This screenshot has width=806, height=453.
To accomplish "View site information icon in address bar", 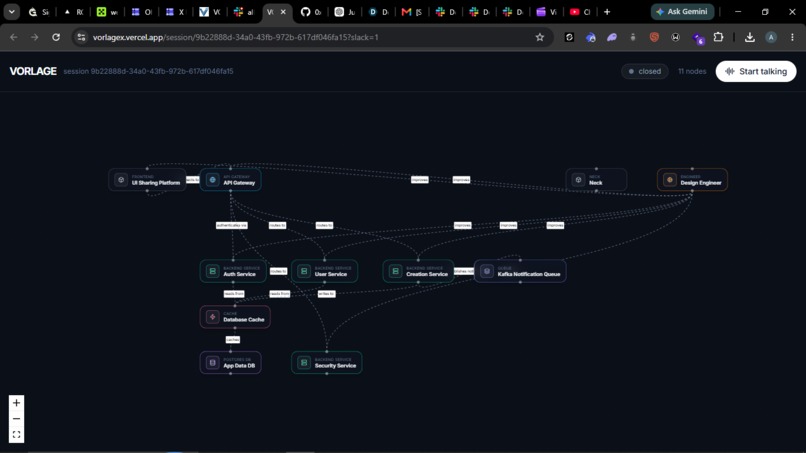I will point(81,37).
